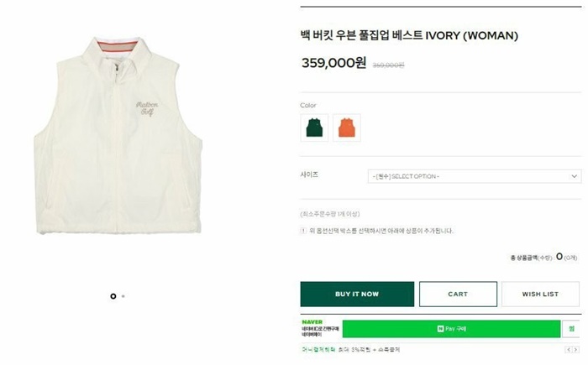The width and height of the screenshot is (588, 365).
Task: Click the BUY IT NOW button
Action: pos(357,295)
